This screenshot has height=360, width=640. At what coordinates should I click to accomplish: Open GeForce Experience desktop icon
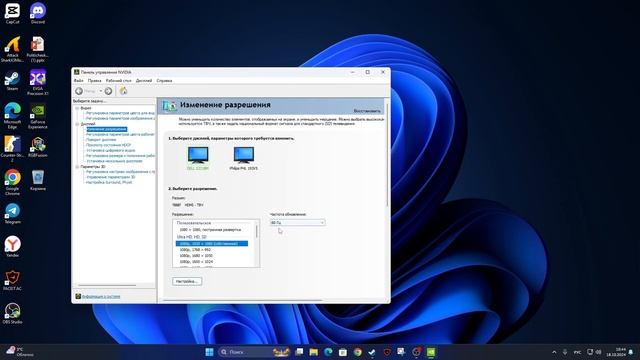38,116
